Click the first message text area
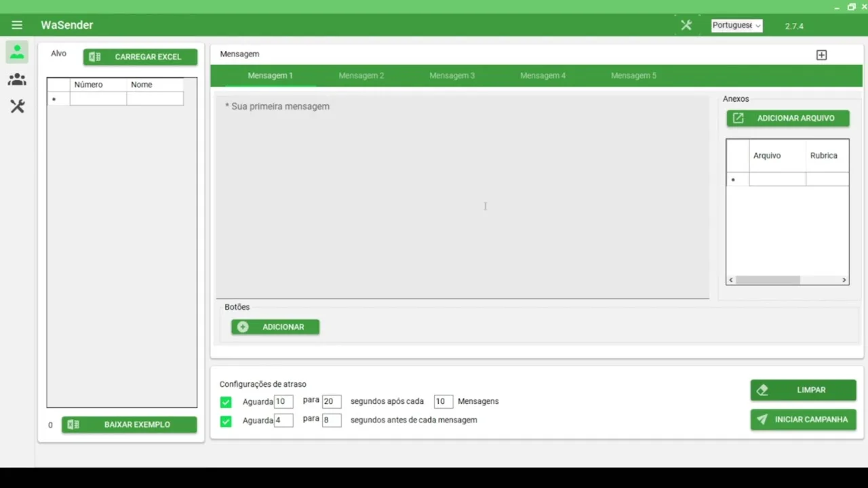 click(462, 197)
